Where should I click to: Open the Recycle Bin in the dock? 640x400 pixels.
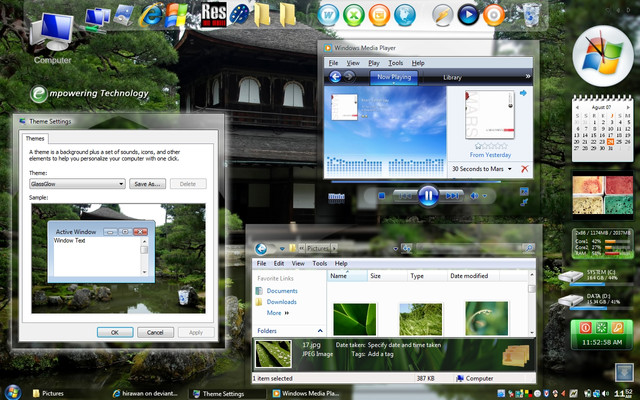pos(531,16)
